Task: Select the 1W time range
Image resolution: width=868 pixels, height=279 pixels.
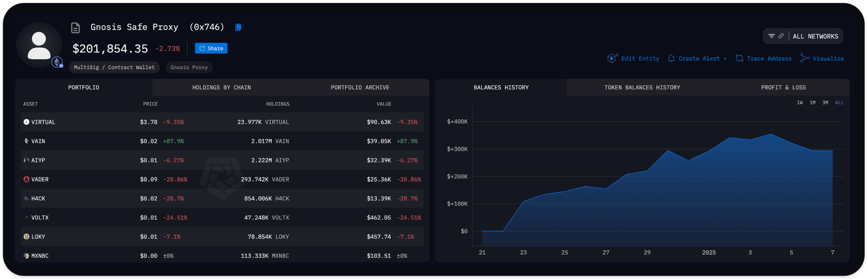Action: coord(799,103)
